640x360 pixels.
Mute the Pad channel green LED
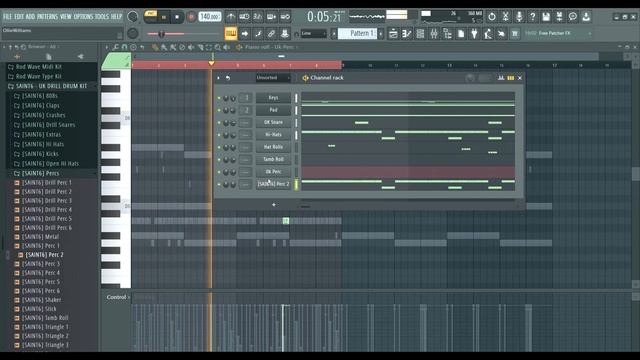[x=219, y=110]
